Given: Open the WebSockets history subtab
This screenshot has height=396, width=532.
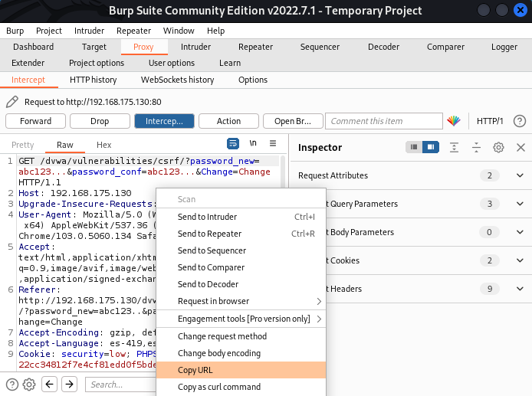Looking at the screenshot, I should coord(177,80).
